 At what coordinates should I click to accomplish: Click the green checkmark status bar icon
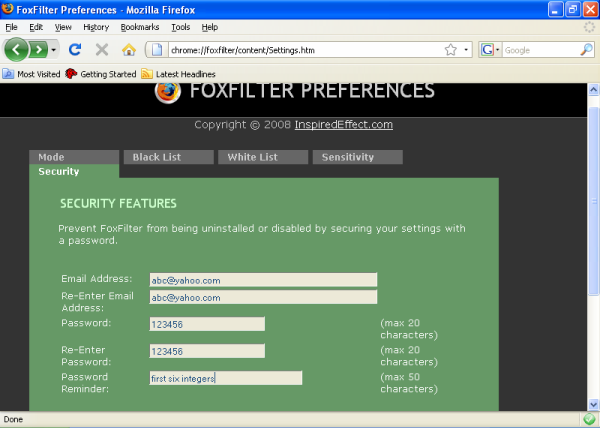(x=589, y=420)
